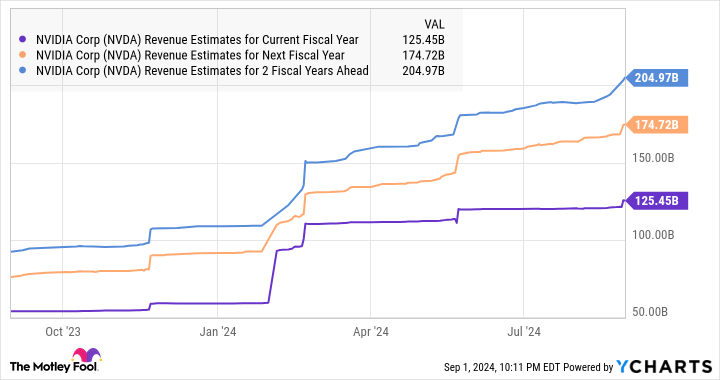Click the orange 174.72B value flag

(x=657, y=125)
